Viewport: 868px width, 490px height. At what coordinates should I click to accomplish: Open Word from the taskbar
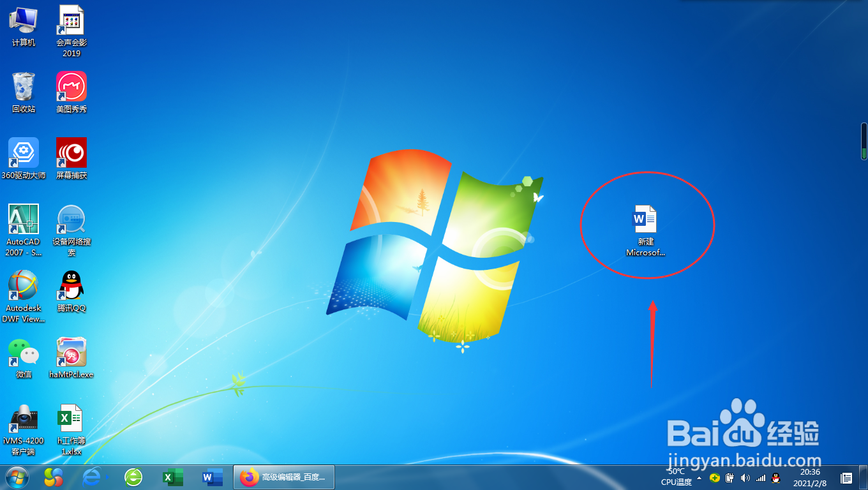point(213,477)
